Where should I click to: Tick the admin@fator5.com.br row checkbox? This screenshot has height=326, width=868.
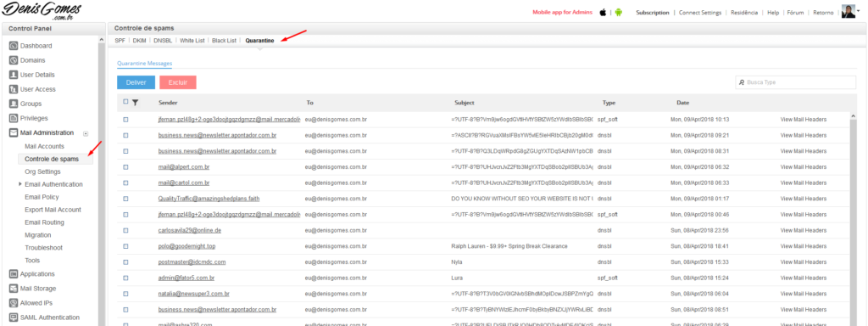125,278
